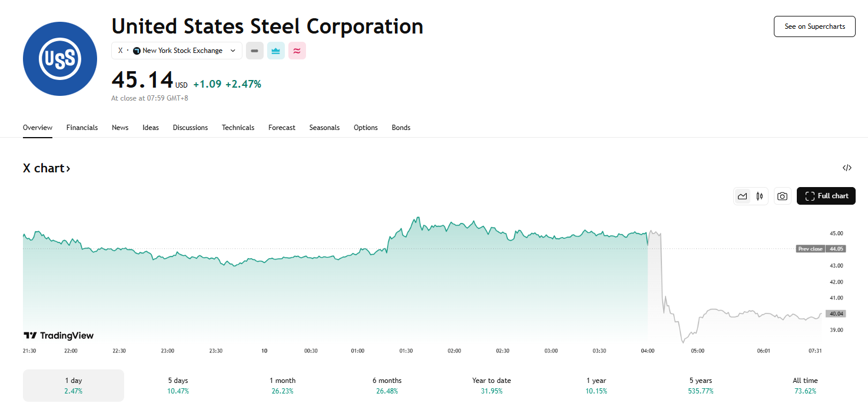Open the Seasonals tab

tap(324, 128)
